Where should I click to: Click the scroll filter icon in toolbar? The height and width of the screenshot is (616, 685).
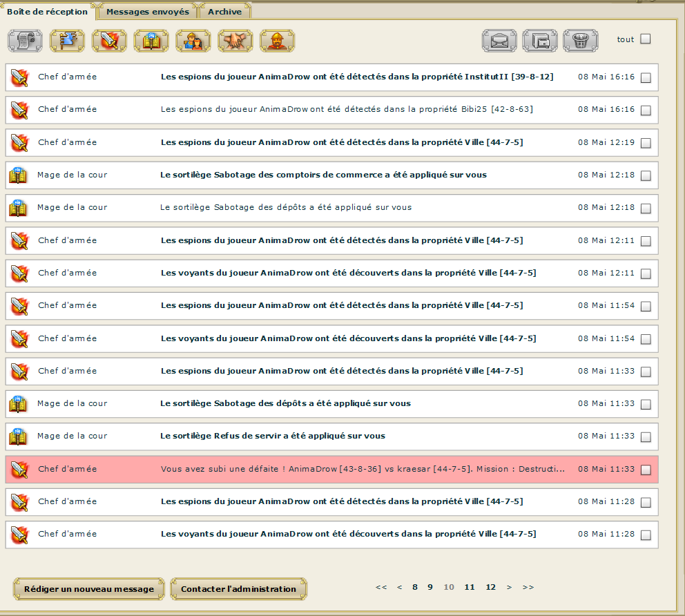click(25, 41)
